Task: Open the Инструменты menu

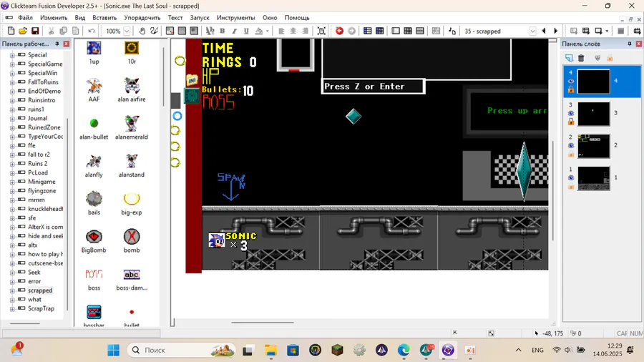Action: 235,18
